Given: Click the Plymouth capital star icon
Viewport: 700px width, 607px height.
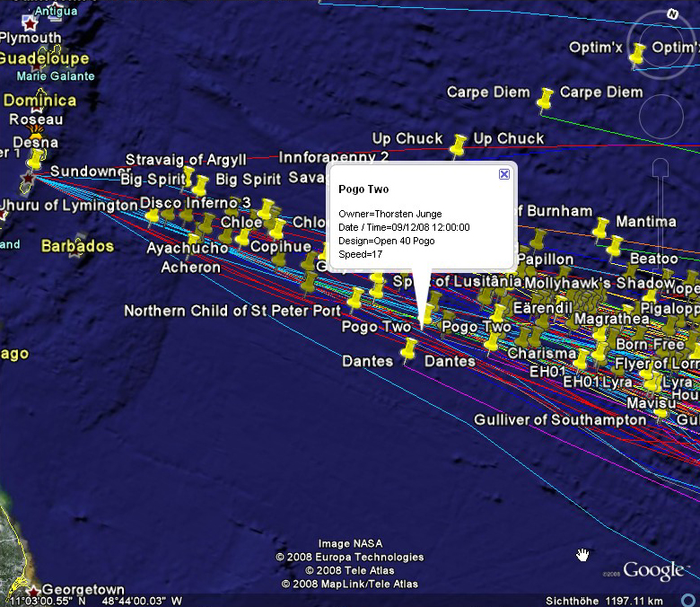Looking at the screenshot, I should [x=31, y=22].
